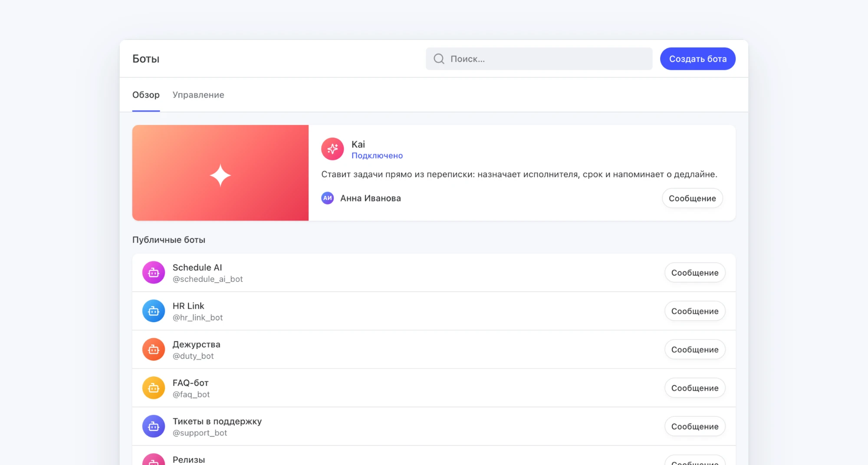Send Сообщение to Дежурства bot
868x465 pixels.
click(x=695, y=350)
